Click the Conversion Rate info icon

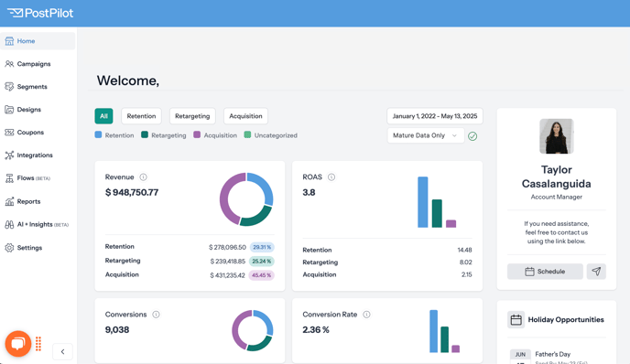click(366, 315)
